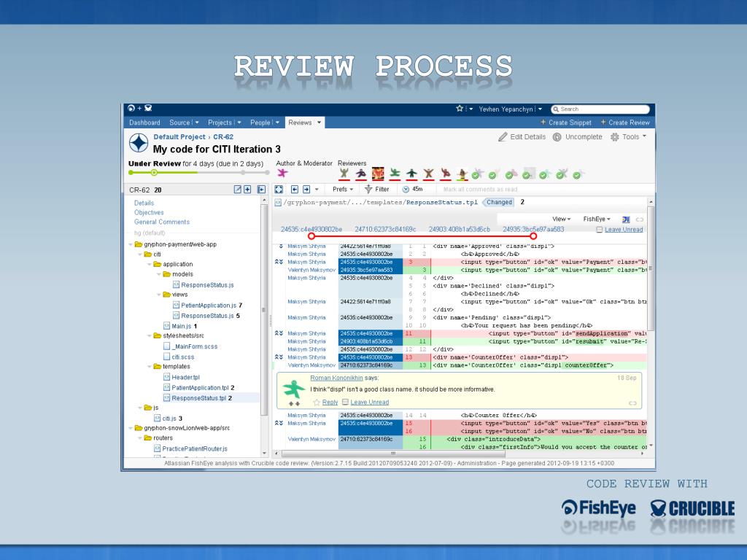Click the permalink icon in Roman's comment
747x560 pixels.
pyautogui.click(x=632, y=403)
